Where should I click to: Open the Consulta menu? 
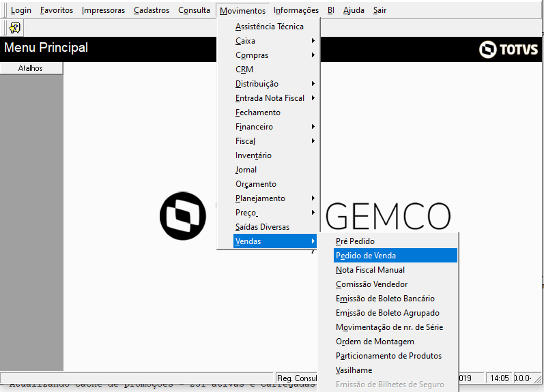[x=195, y=10]
